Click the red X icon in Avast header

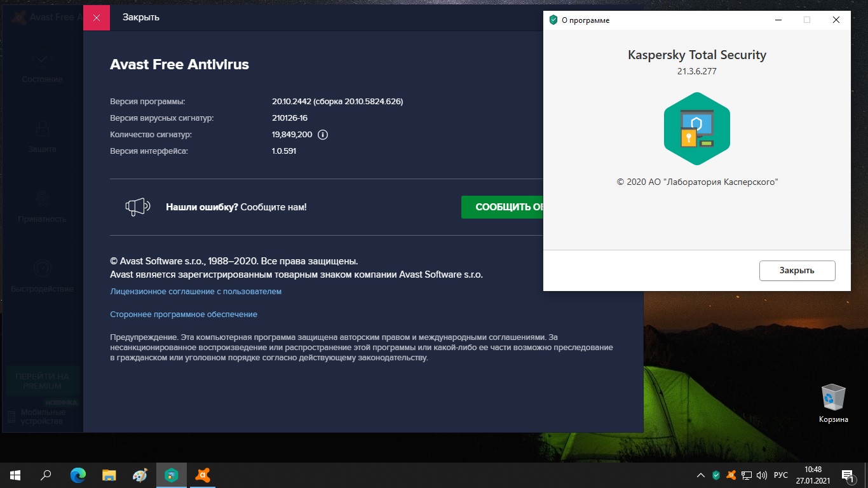click(97, 17)
